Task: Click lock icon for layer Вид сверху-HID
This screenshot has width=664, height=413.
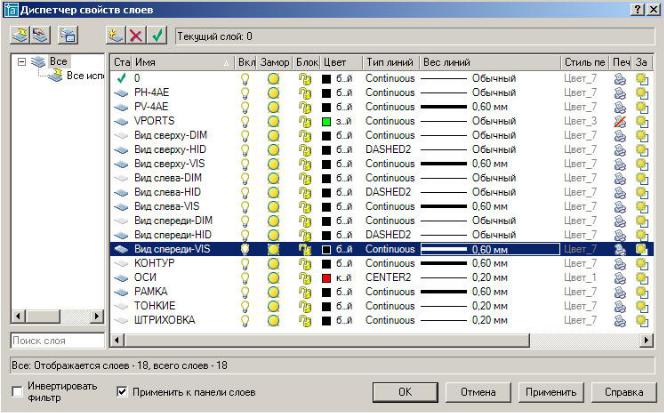Action: pyautogui.click(x=304, y=150)
